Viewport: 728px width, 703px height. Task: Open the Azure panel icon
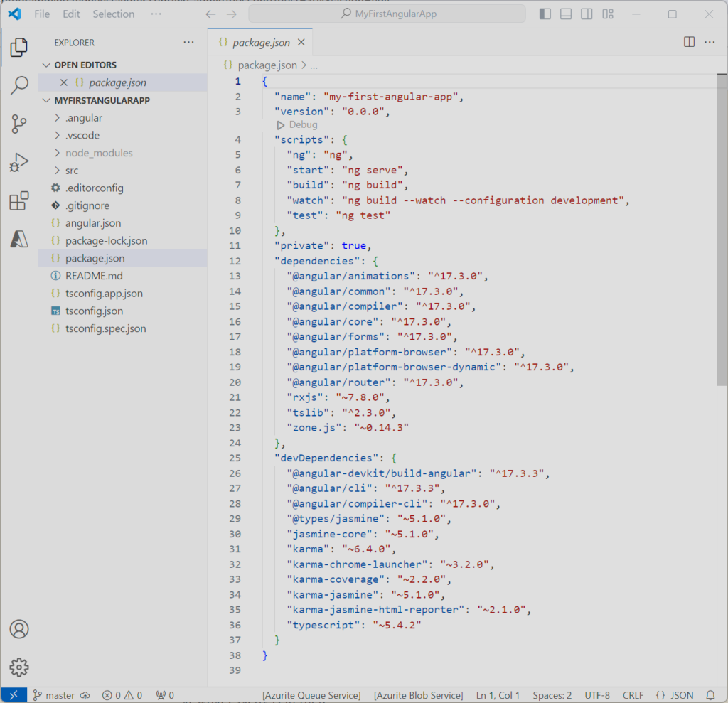(19, 240)
